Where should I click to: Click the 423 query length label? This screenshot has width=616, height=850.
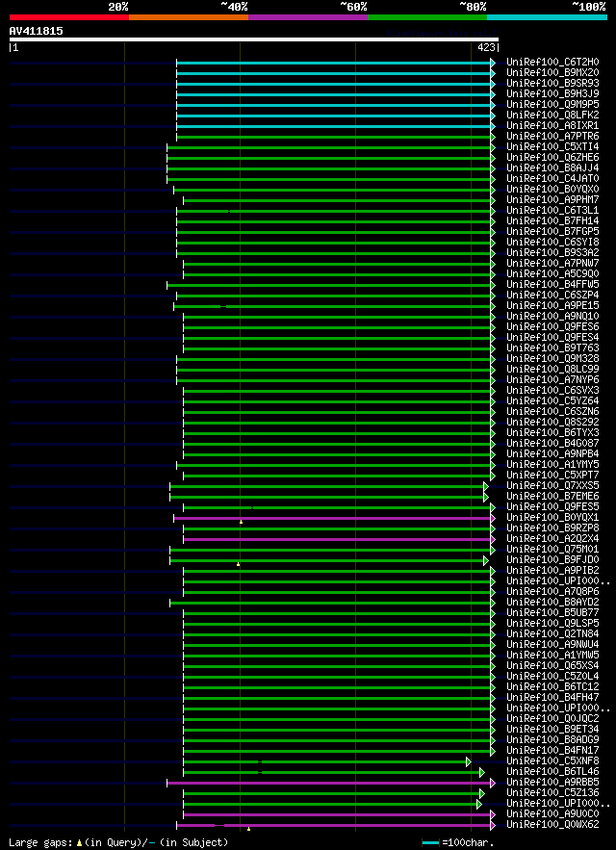486,48
